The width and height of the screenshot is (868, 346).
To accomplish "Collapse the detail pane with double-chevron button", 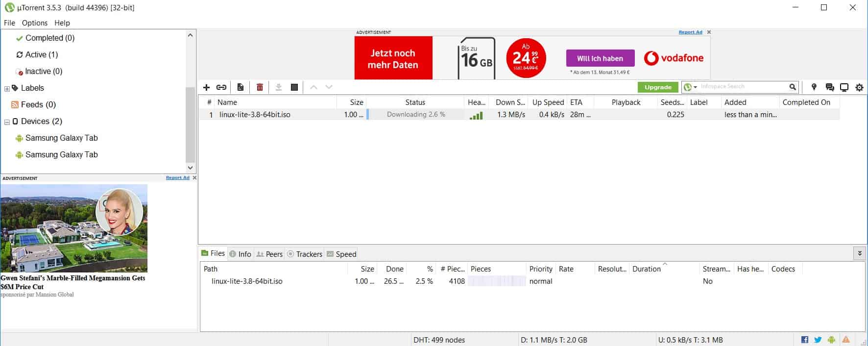I will pos(859,253).
